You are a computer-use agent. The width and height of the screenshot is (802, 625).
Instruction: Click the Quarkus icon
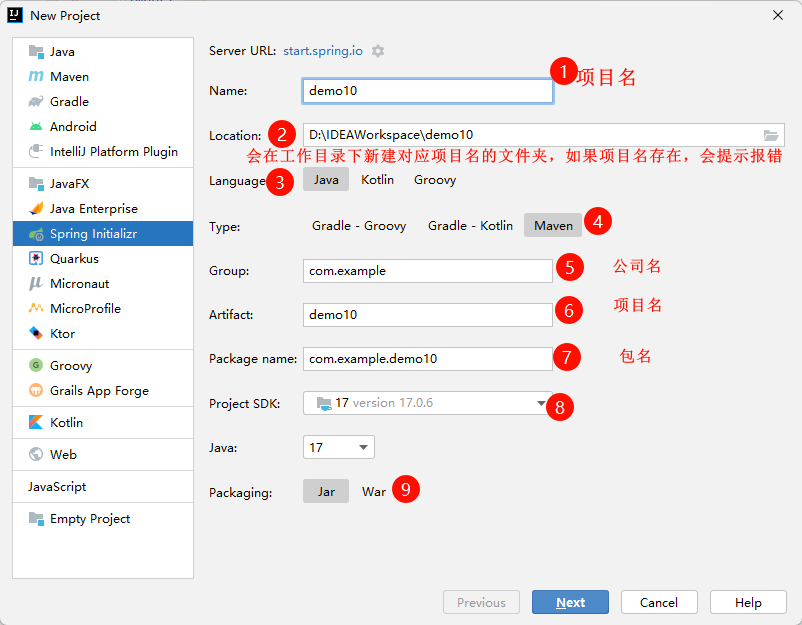(x=36, y=259)
